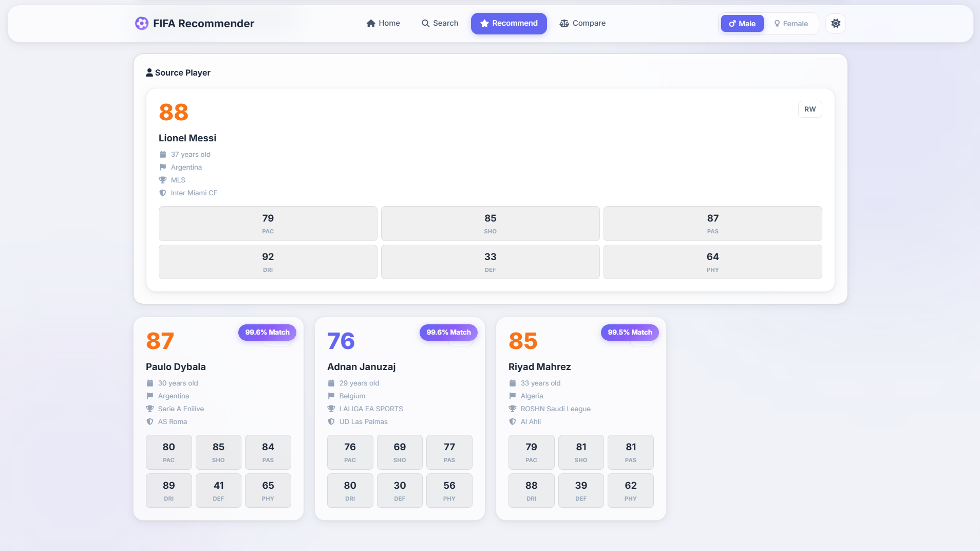
Task: Click Messi's 88 overall rating
Action: tap(174, 112)
